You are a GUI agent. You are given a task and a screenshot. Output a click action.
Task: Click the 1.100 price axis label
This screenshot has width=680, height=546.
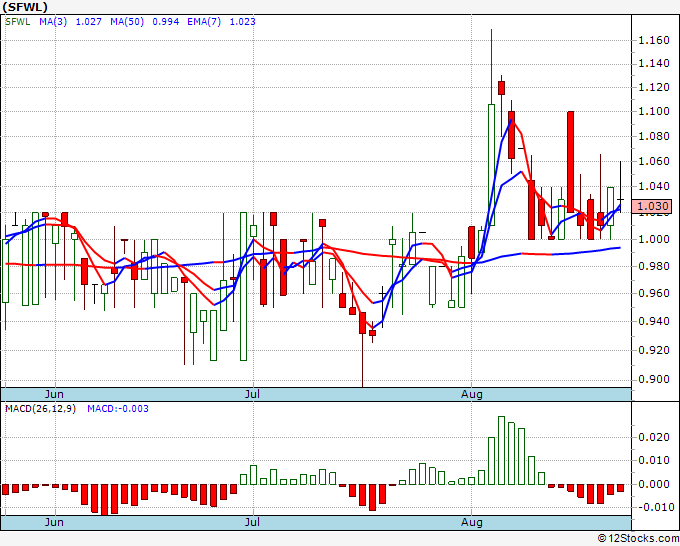pyautogui.click(x=654, y=111)
